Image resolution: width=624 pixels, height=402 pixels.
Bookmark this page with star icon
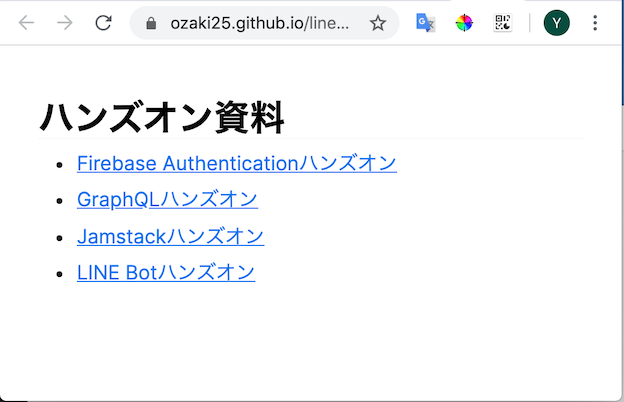tap(377, 23)
